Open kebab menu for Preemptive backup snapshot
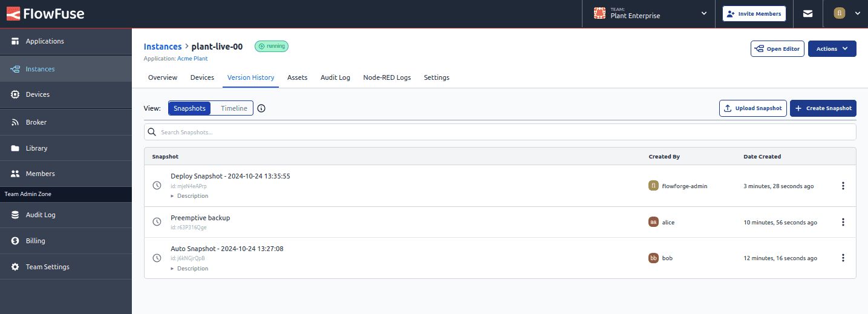This screenshot has height=314, width=868. coord(843,222)
